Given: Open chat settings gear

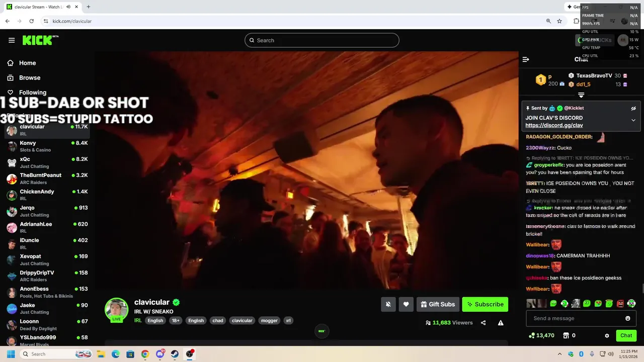Looking at the screenshot, I should tap(607, 335).
